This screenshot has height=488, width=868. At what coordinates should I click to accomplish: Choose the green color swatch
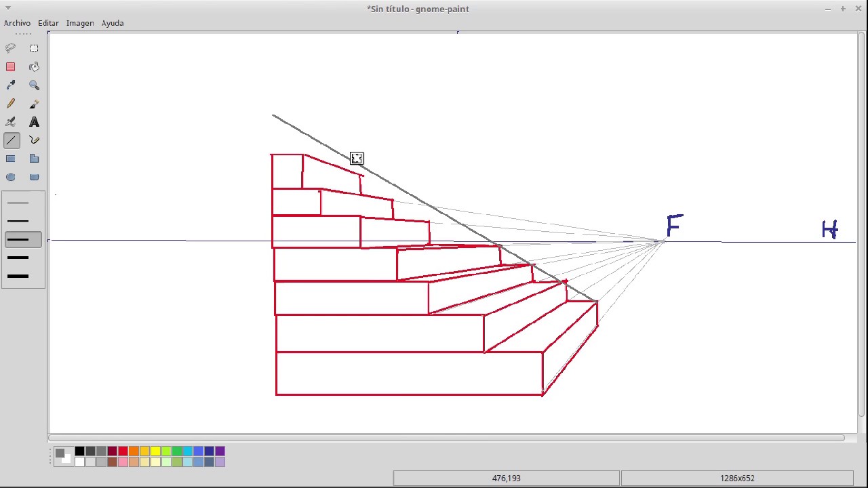click(x=177, y=451)
